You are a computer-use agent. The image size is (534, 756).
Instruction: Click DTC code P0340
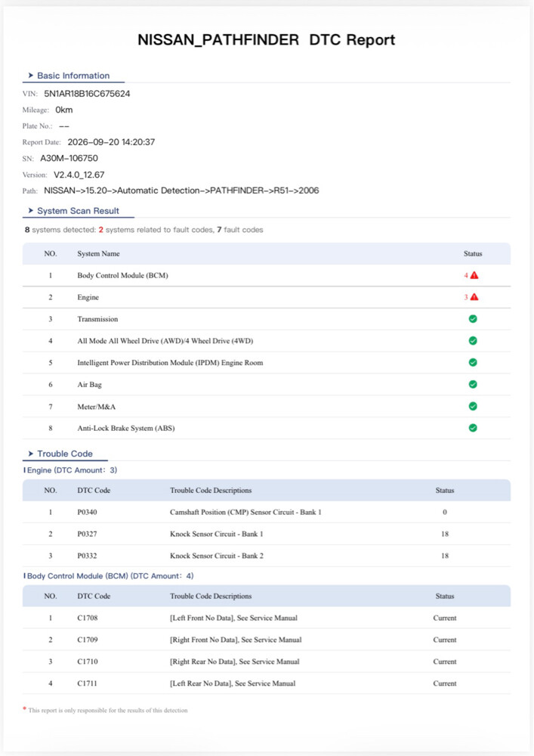(87, 512)
